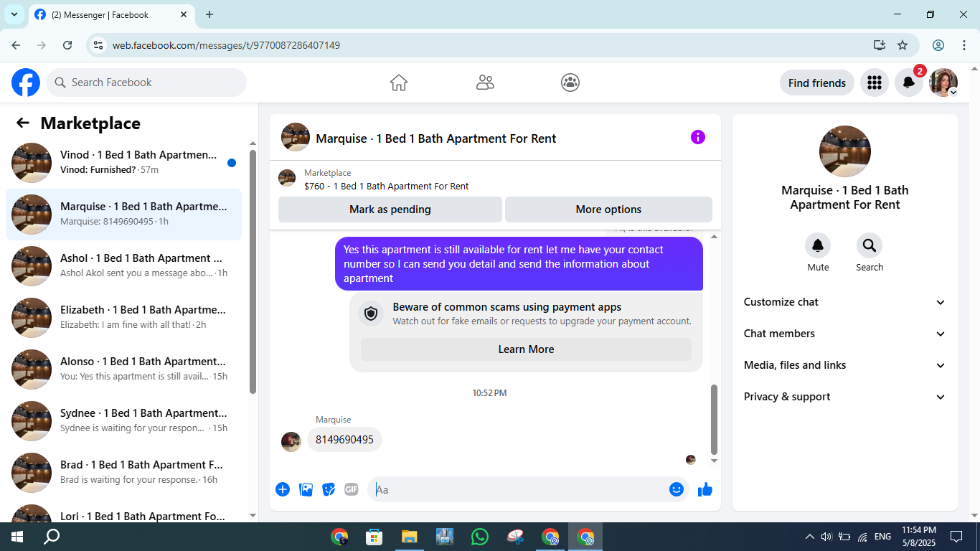Click Marquise's message 8149690495
Screen dimensions: 980x551
344,440
